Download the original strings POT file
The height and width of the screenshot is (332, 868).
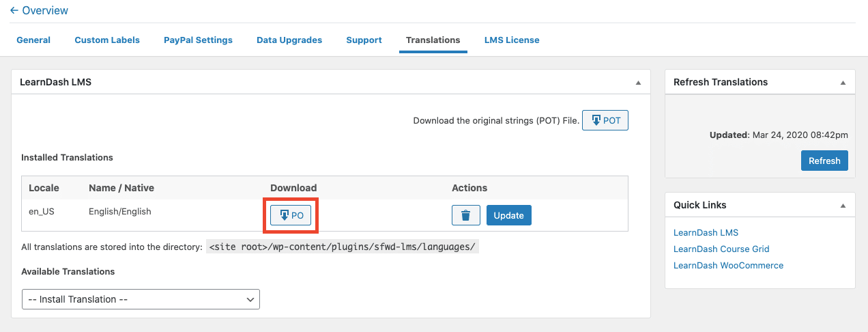[x=605, y=120]
